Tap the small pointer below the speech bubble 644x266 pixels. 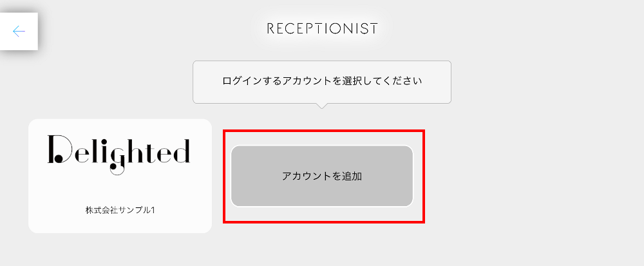tap(322, 106)
